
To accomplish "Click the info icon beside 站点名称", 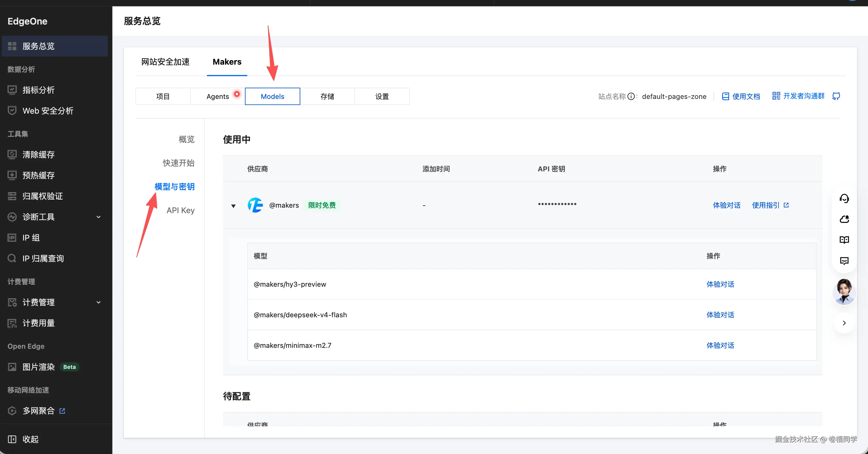I will coord(631,96).
